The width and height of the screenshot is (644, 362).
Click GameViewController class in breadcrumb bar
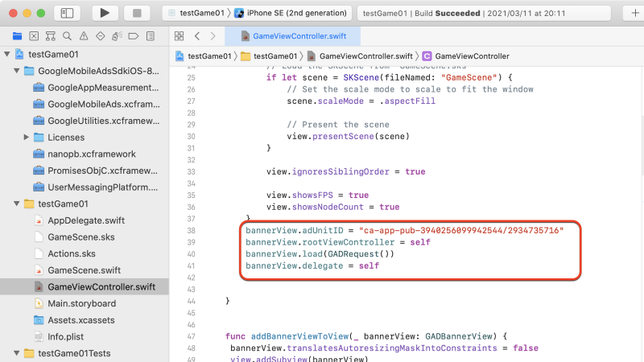[466, 56]
